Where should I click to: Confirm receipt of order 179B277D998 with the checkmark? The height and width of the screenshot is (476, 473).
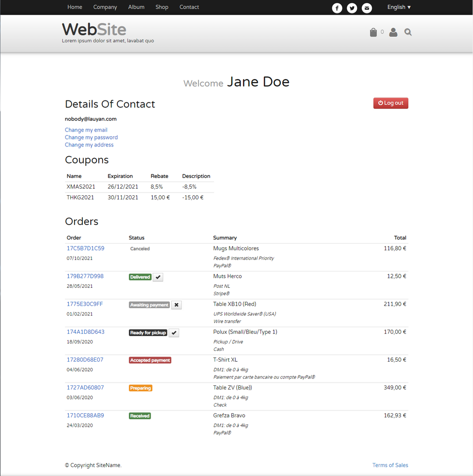[158, 277]
